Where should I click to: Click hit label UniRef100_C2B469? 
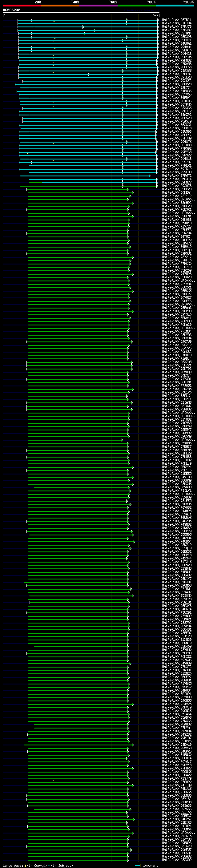pyautogui.click(x=177, y=646)
